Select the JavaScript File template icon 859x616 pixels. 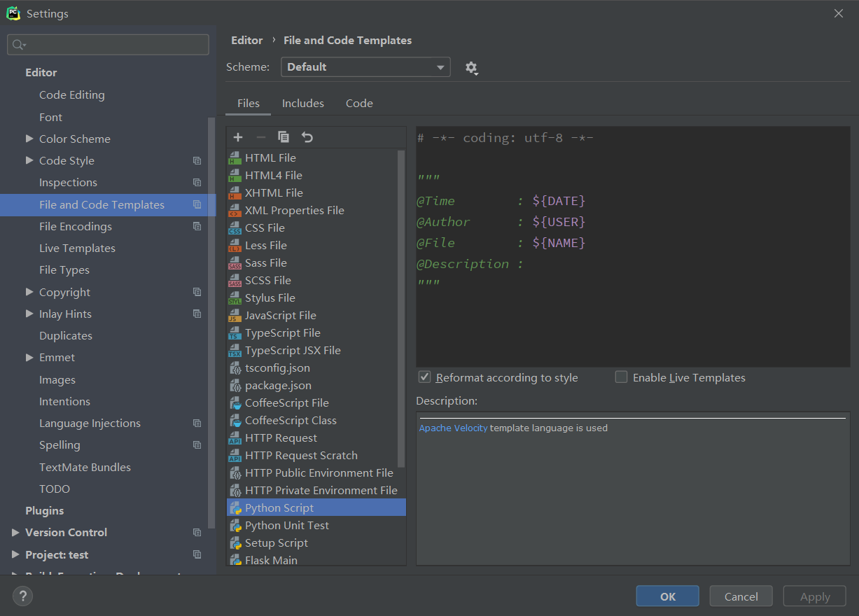[235, 316]
